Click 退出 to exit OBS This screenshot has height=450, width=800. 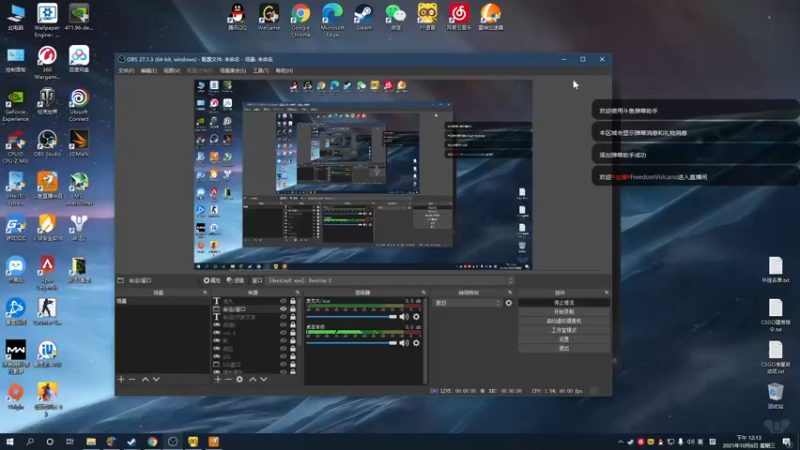tap(564, 348)
